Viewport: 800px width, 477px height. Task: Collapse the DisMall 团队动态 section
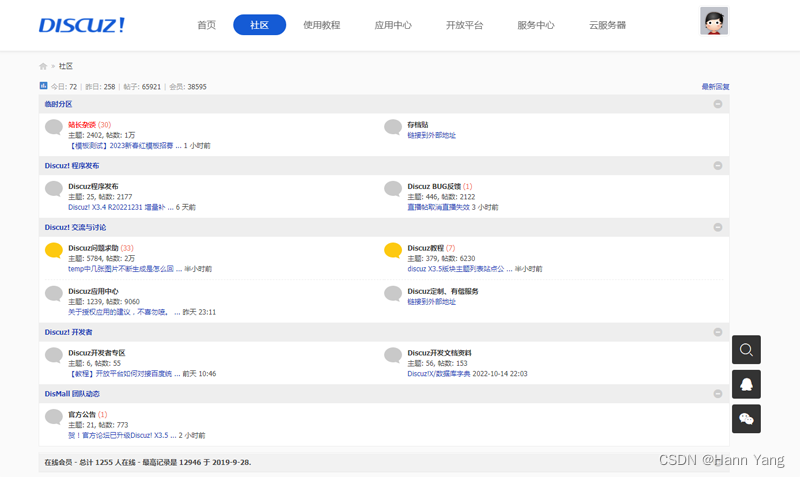[718, 394]
